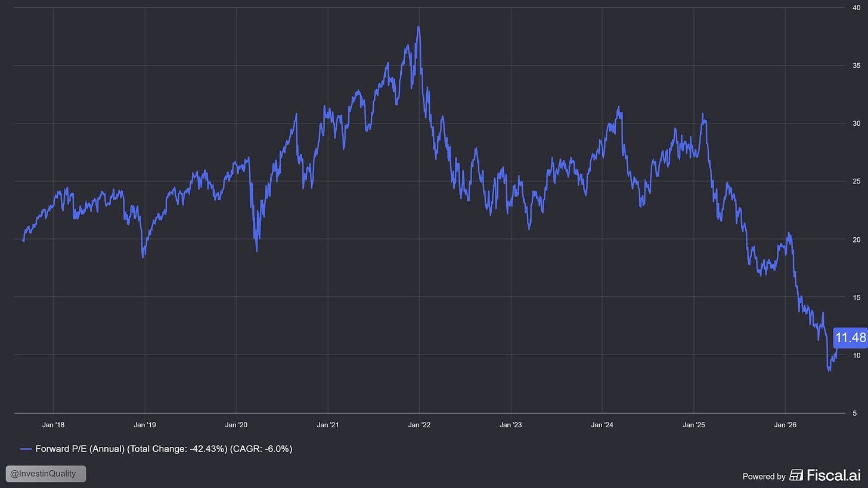Click the Jan '24 x-axis label

[602, 425]
